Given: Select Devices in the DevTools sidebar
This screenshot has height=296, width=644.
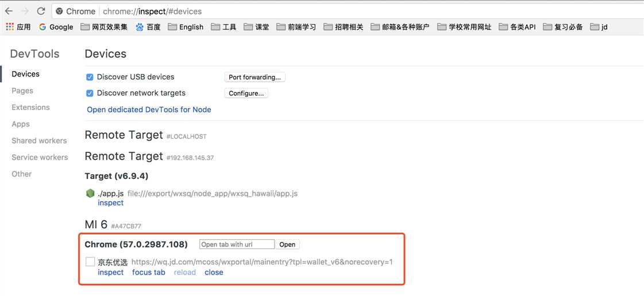Looking at the screenshot, I should (x=25, y=74).
